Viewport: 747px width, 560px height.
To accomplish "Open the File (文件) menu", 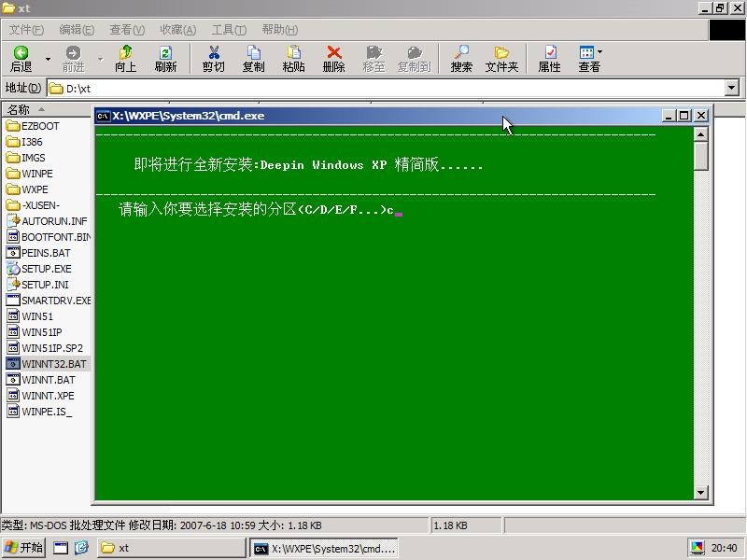I will (27, 30).
